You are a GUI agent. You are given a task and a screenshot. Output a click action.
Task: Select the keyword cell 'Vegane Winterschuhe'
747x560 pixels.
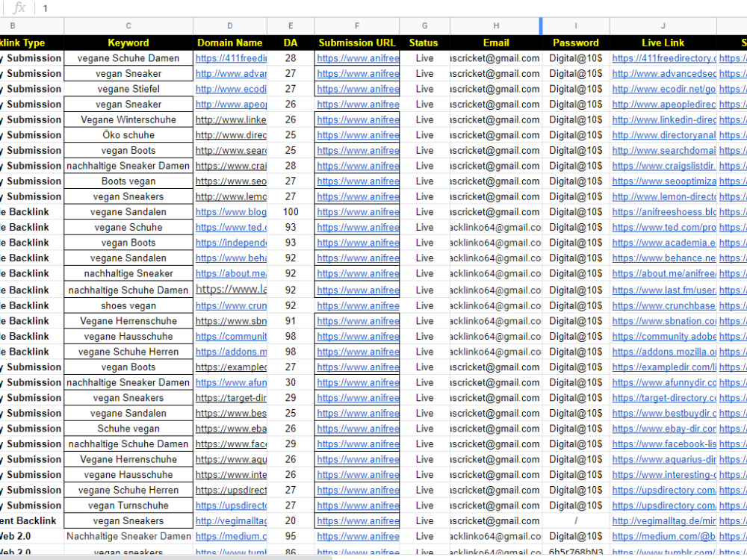[128, 119]
